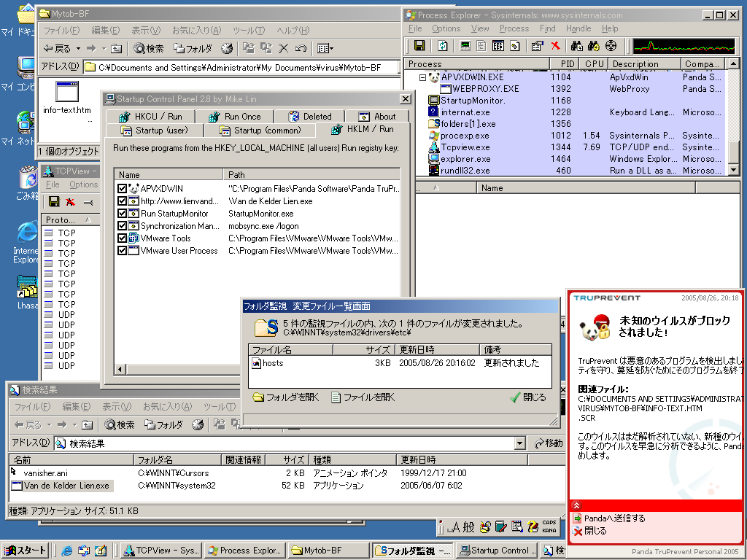
Task: Click the save icon in TCPView toolbar
Action: [53, 202]
